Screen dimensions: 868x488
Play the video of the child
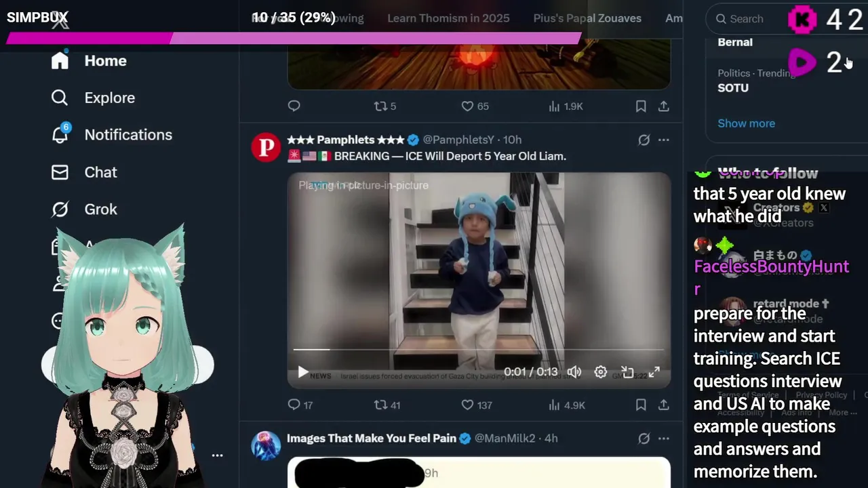(x=303, y=372)
